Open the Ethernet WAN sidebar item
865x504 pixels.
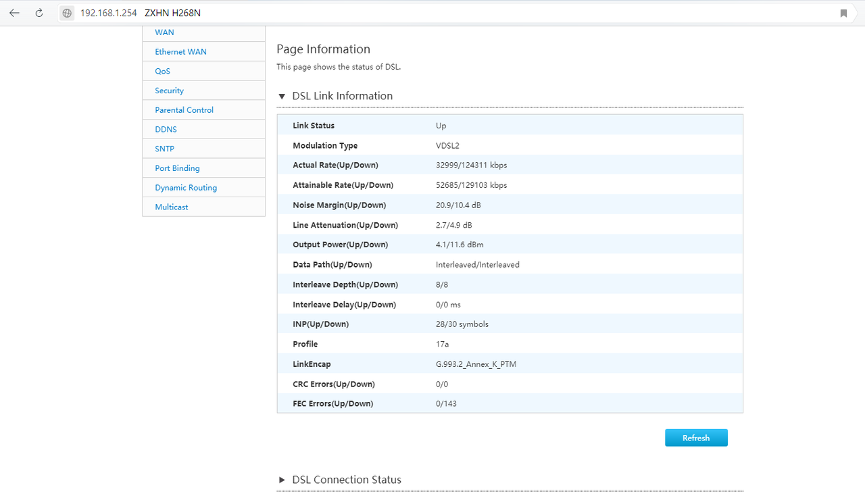click(180, 52)
